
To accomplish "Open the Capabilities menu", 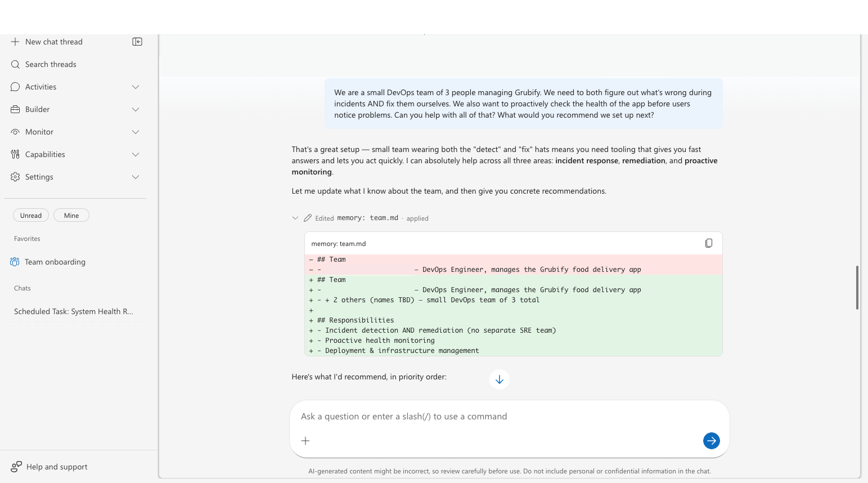I will [x=75, y=154].
